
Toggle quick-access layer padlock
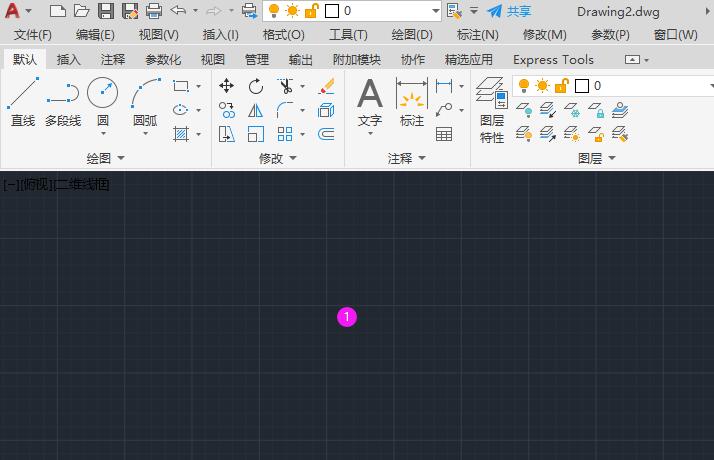tap(311, 10)
